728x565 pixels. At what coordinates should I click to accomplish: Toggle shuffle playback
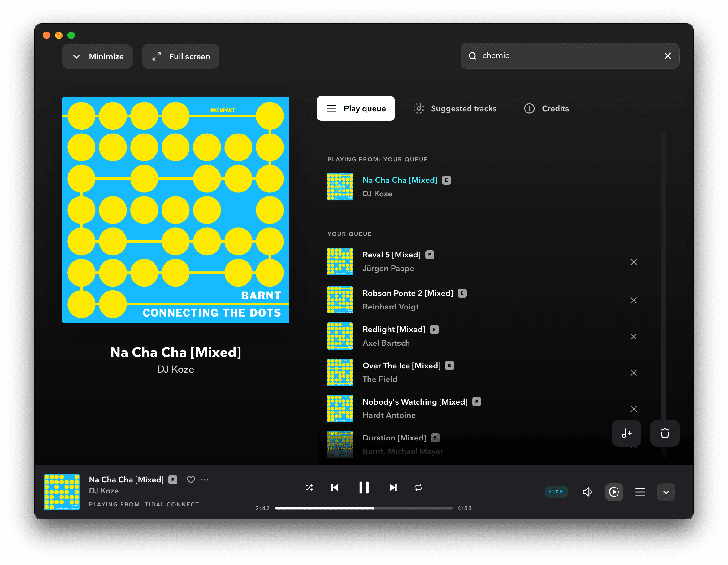tap(309, 488)
